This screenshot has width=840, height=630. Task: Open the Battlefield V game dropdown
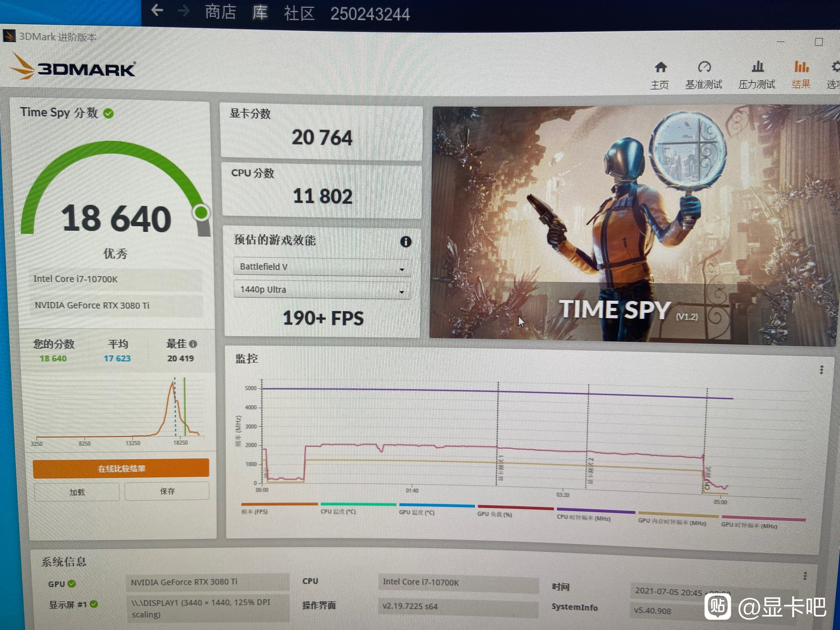click(322, 267)
